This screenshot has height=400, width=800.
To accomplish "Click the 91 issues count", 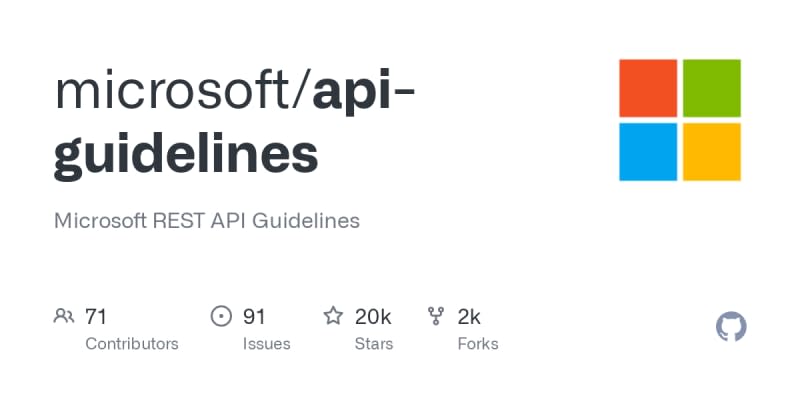I will (x=254, y=317).
